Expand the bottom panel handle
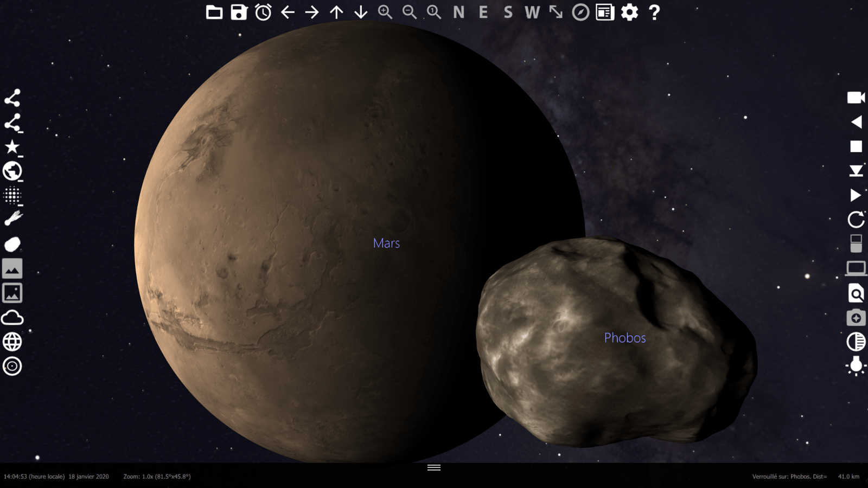Viewport: 868px width, 488px height. point(434,467)
